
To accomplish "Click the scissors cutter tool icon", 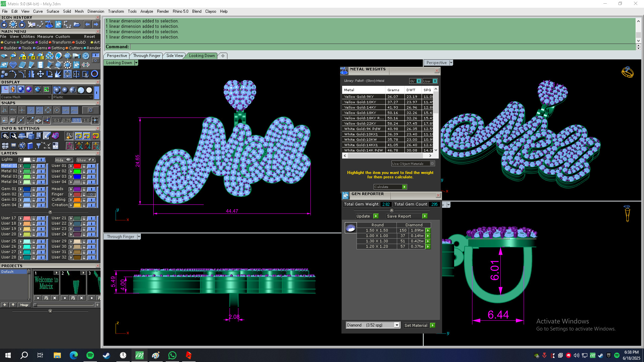I will 86,74.
